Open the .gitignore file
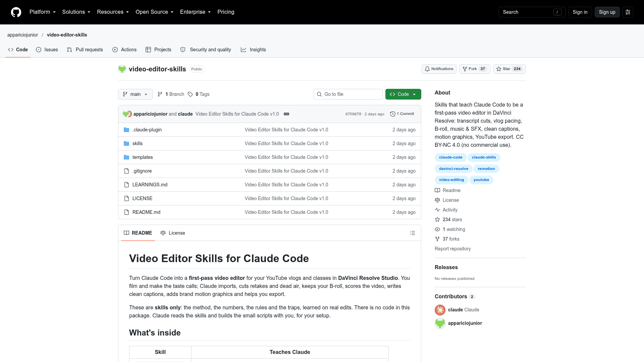Image resolution: width=644 pixels, height=362 pixels. pos(142,171)
